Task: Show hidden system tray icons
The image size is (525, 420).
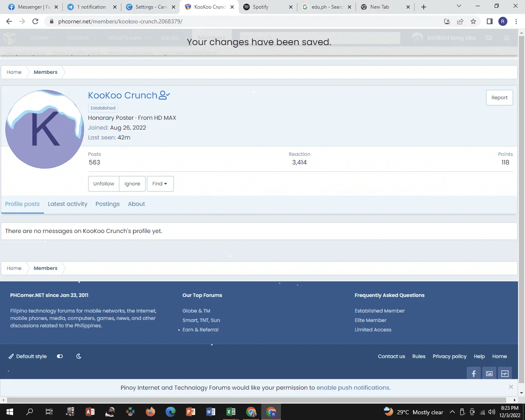Action: tap(452, 412)
